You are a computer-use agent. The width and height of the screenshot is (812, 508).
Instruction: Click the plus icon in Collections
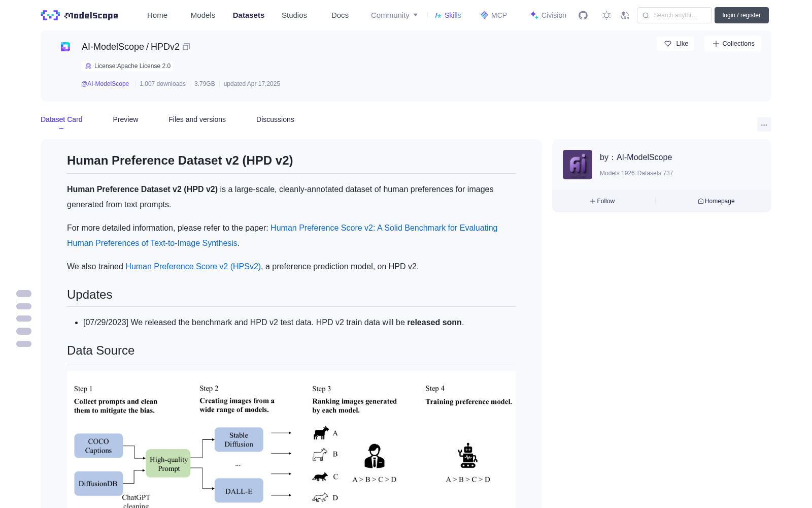click(716, 44)
